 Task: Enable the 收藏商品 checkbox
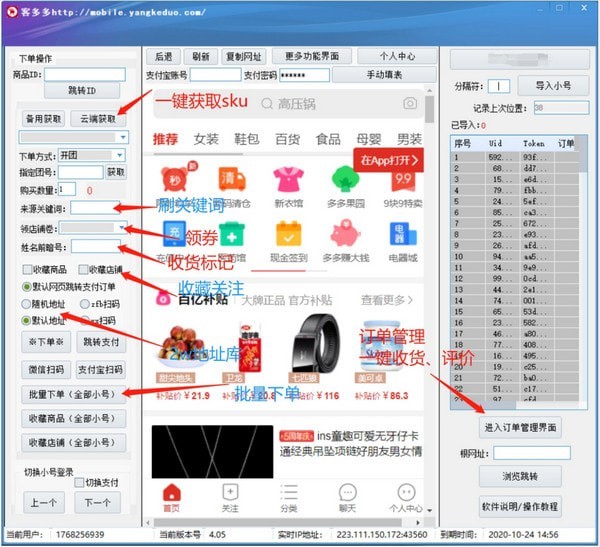27,269
